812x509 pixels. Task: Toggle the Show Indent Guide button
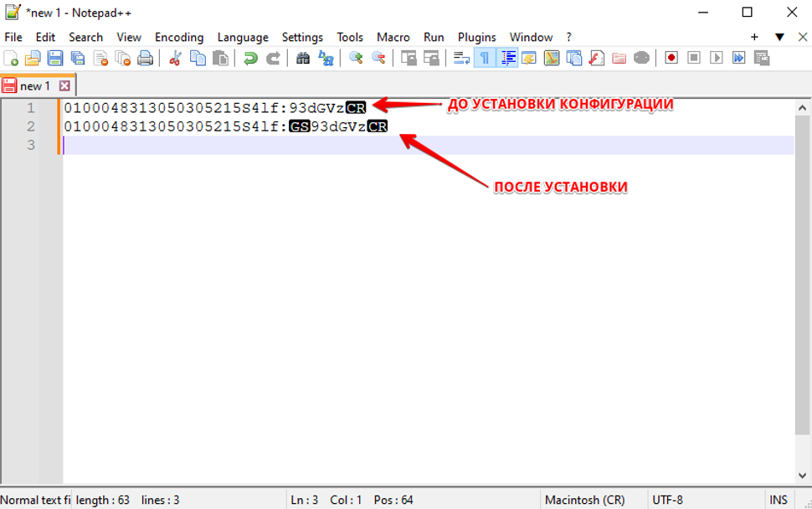point(507,58)
